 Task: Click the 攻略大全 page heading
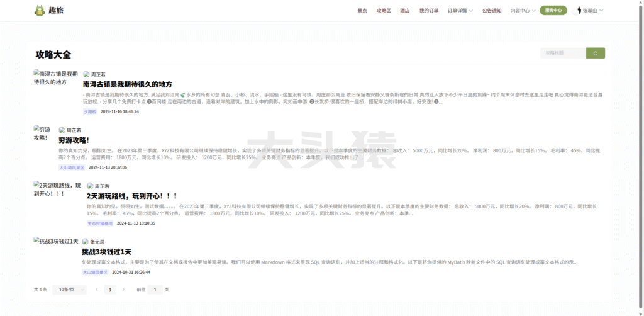point(53,55)
